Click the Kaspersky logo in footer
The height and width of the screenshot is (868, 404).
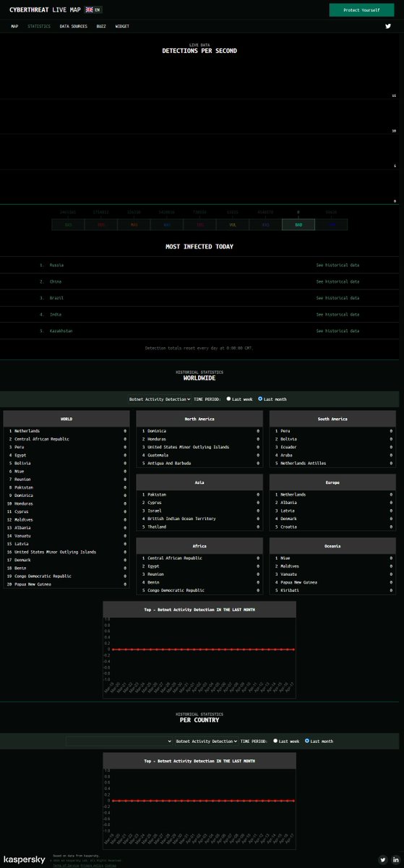click(25, 860)
